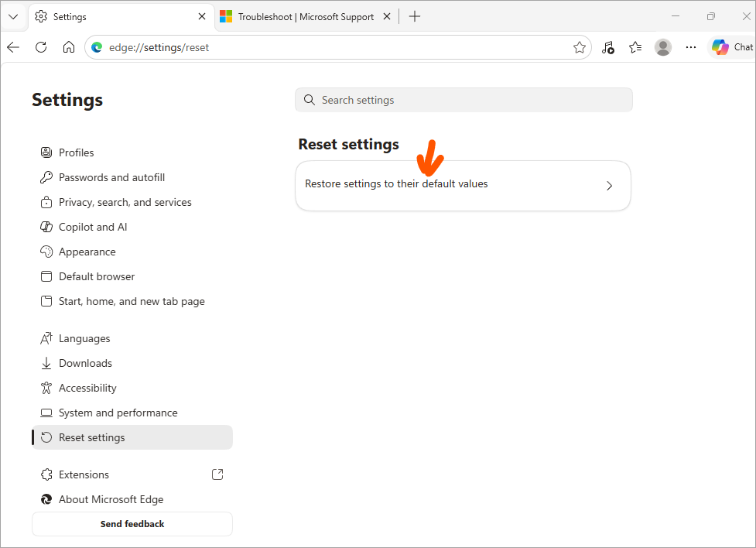Refresh the page
The image size is (756, 548).
[41, 47]
